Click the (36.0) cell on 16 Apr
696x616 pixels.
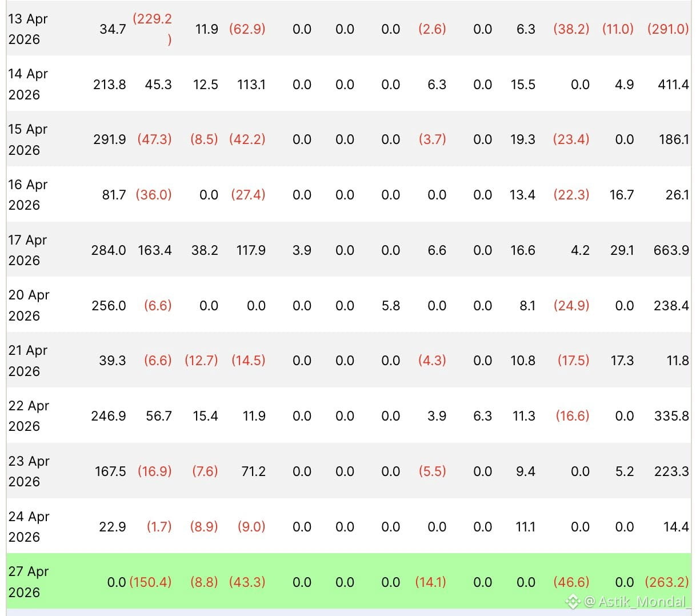click(x=154, y=195)
